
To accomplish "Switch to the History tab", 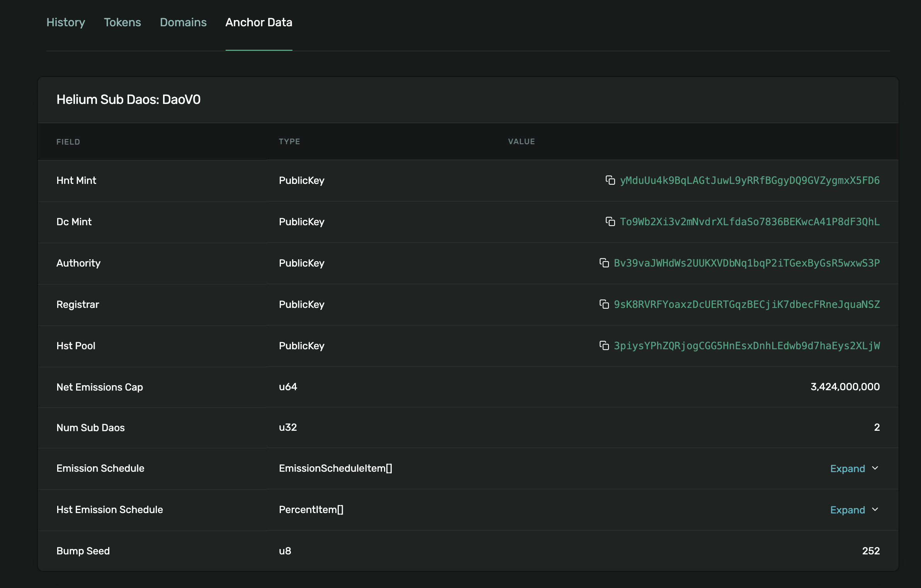I will point(66,22).
